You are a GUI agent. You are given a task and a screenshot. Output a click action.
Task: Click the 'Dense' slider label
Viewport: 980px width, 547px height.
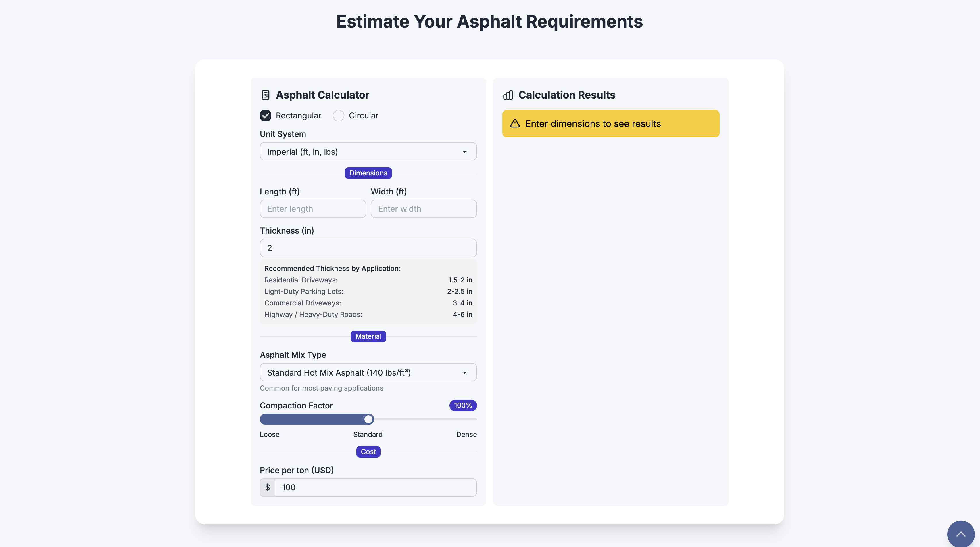466,434
